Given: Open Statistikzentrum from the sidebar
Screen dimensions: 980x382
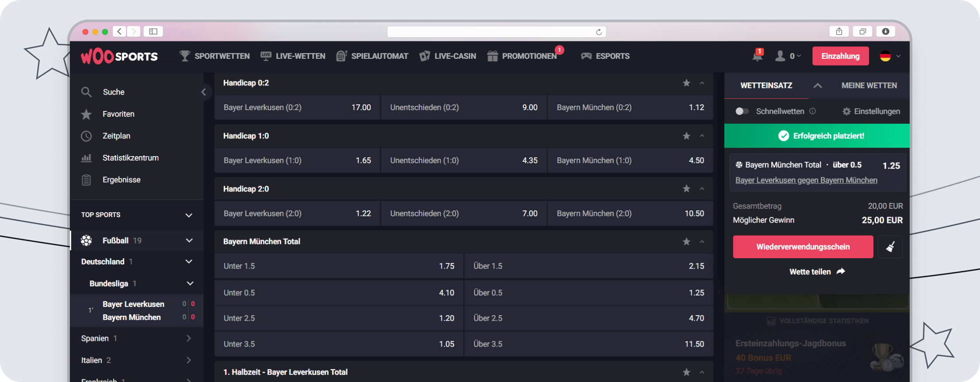Looking at the screenshot, I should pyautogui.click(x=130, y=158).
